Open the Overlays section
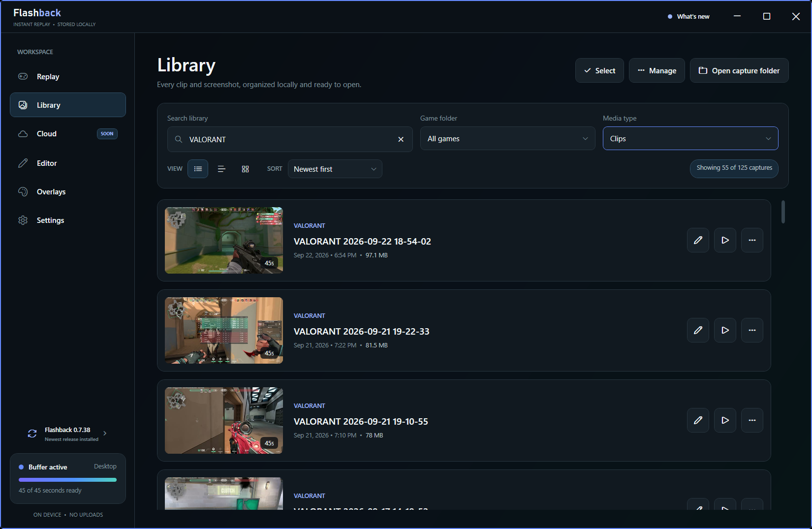 [x=67, y=191]
